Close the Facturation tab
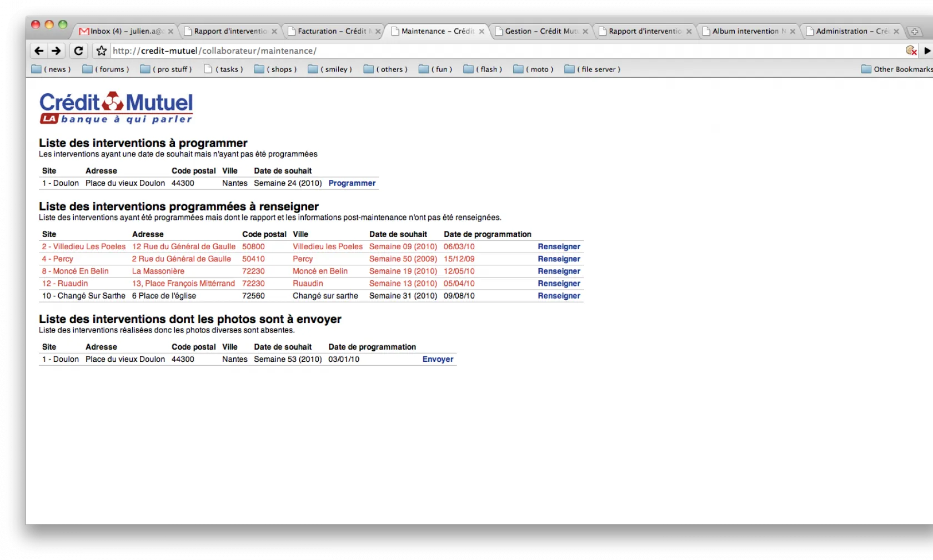 pos(378,32)
